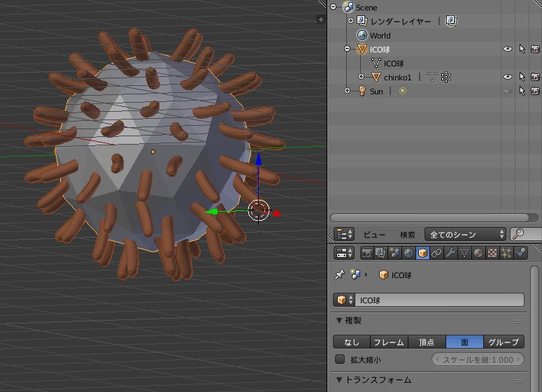
Task: Open the Render properties tab (camera icon)
Action: [x=366, y=253]
